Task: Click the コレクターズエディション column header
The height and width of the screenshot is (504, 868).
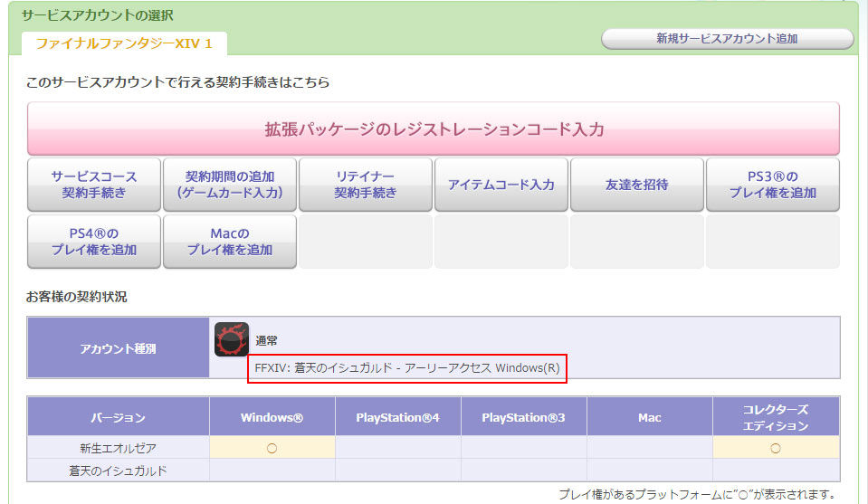Action: (776, 417)
